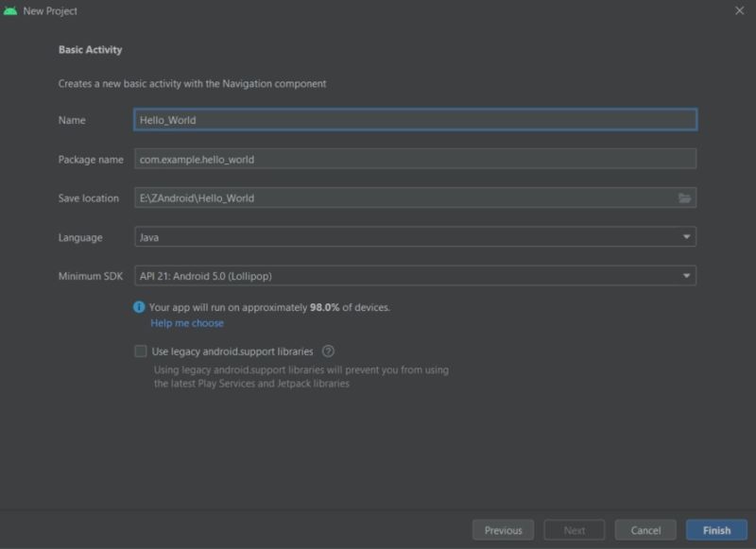
Task: Click the Finish button
Action: click(716, 530)
